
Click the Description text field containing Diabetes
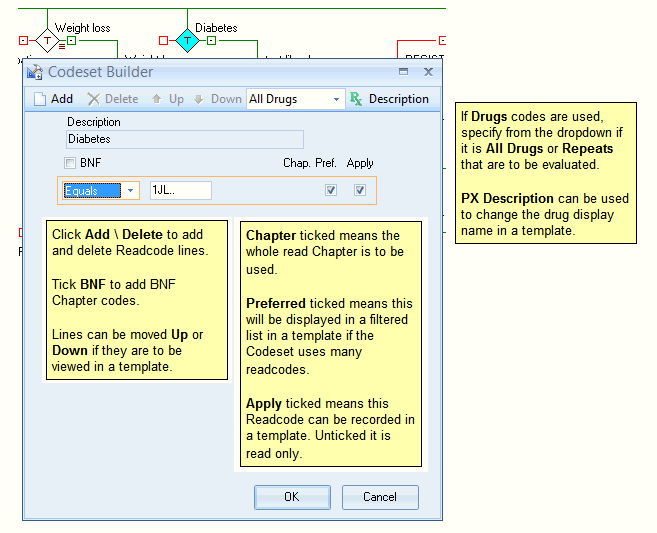(x=184, y=140)
